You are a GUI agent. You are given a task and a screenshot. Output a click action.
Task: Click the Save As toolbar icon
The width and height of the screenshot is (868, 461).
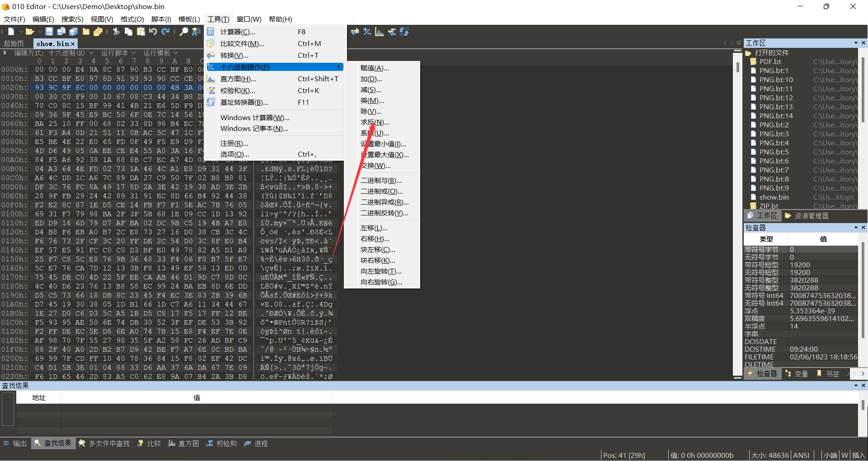tap(61, 32)
